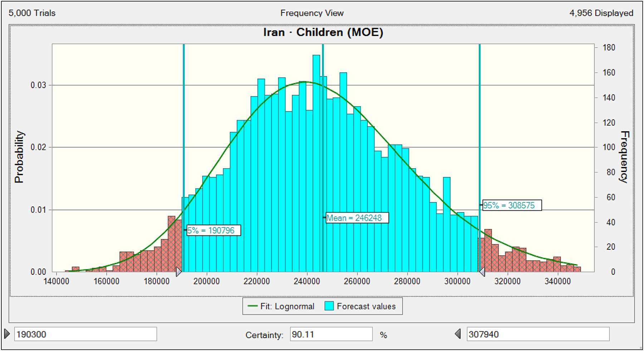
Task: Click the 4,956 Displayed label
Action: coord(601,13)
